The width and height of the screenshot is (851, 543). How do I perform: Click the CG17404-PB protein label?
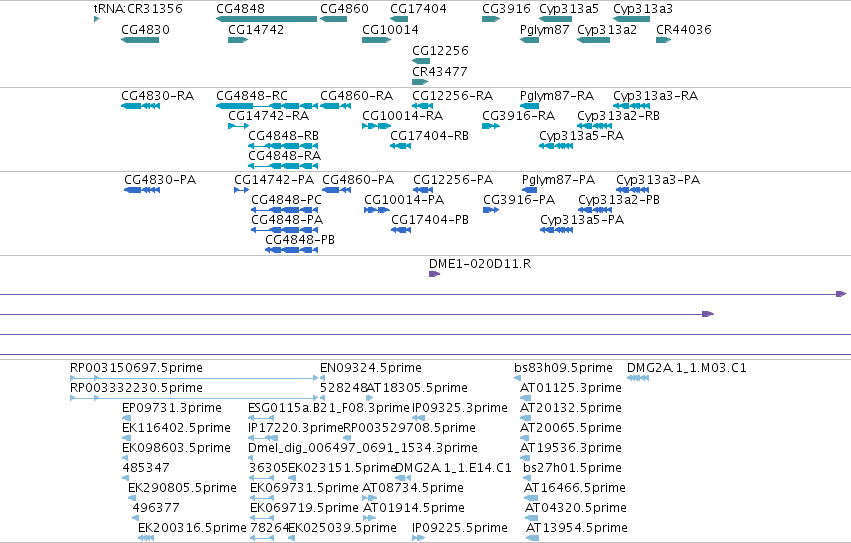point(430,219)
